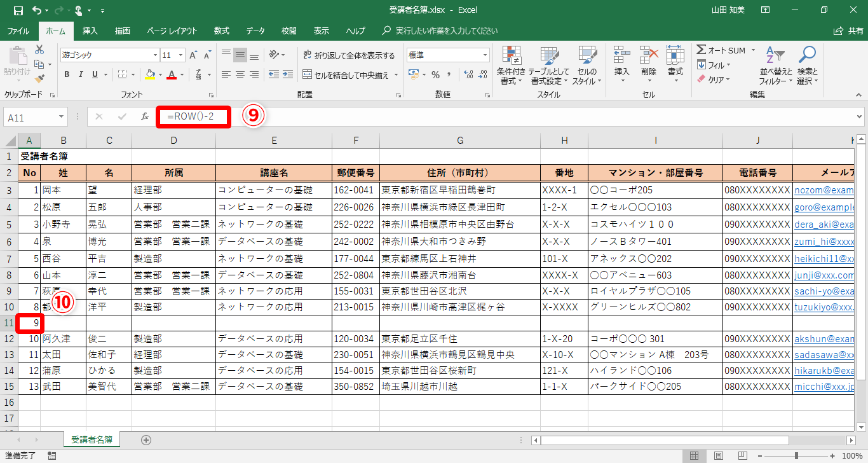Open the number format 標準 dropdown
Viewport: 868px width, 463px height.
485,55
